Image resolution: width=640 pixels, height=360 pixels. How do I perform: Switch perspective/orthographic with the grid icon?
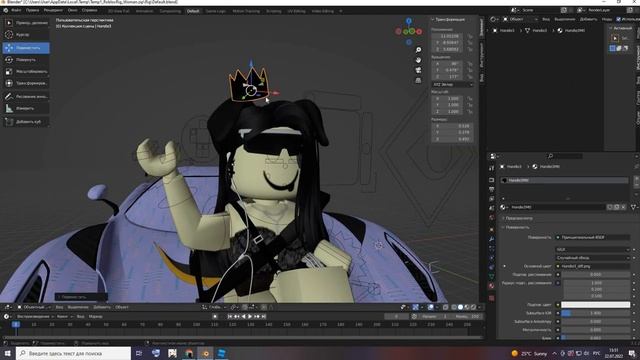pyautogui.click(x=418, y=80)
